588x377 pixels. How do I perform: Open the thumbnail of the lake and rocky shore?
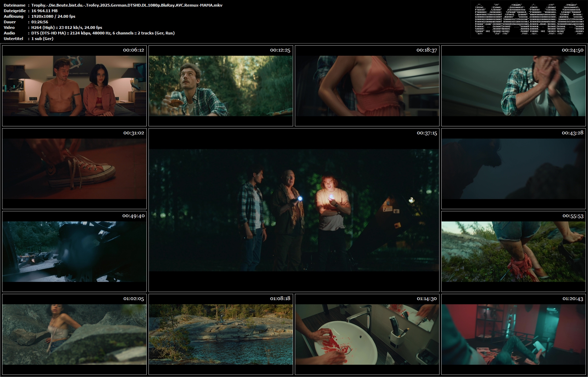point(221,334)
